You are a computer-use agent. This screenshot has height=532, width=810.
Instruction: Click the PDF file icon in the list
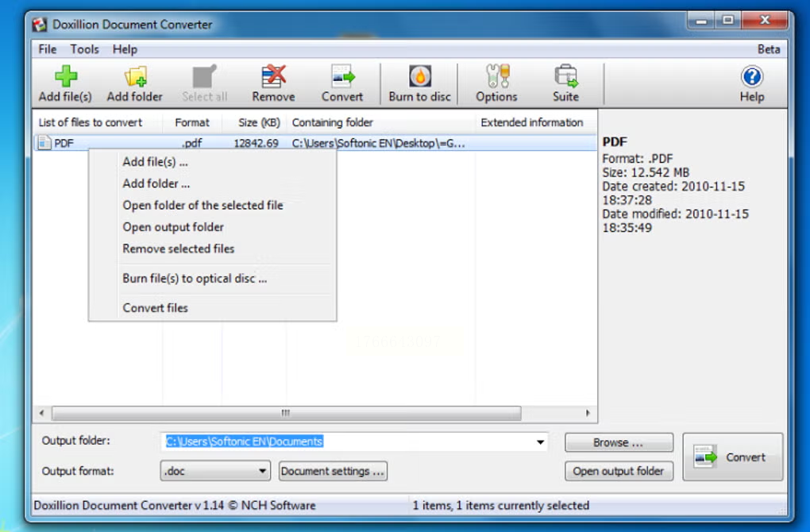pos(44,143)
